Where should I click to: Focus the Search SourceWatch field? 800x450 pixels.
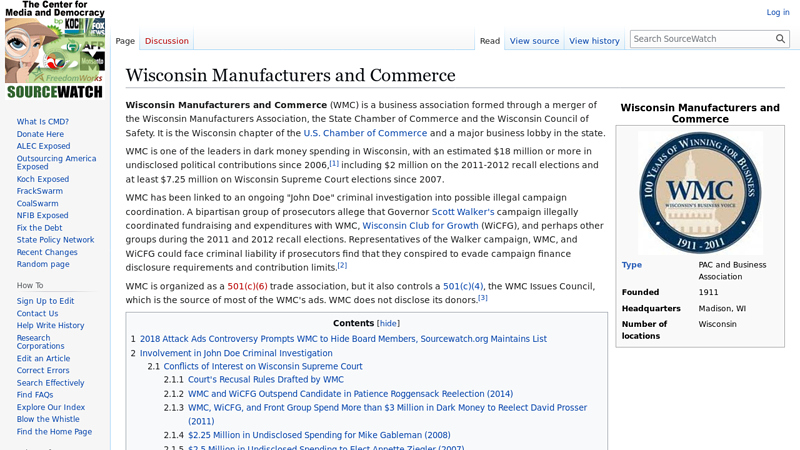pyautogui.click(x=703, y=39)
